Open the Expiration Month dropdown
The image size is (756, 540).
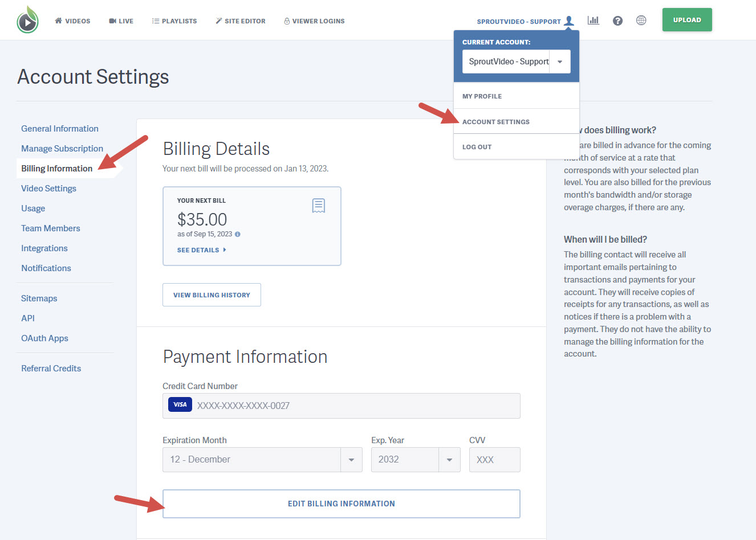[352, 459]
